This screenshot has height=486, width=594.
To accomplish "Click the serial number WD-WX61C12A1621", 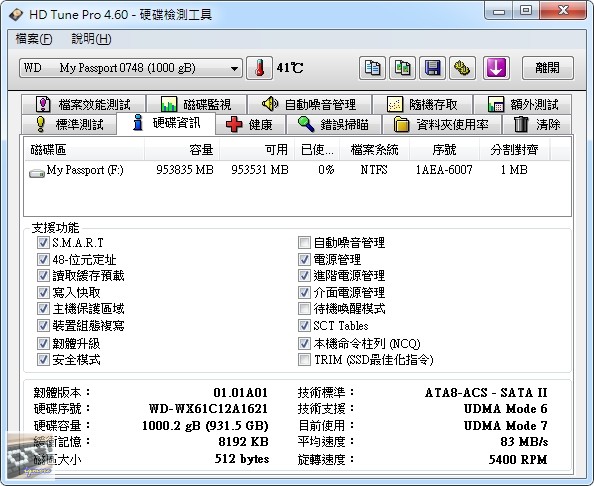I will tap(208, 409).
